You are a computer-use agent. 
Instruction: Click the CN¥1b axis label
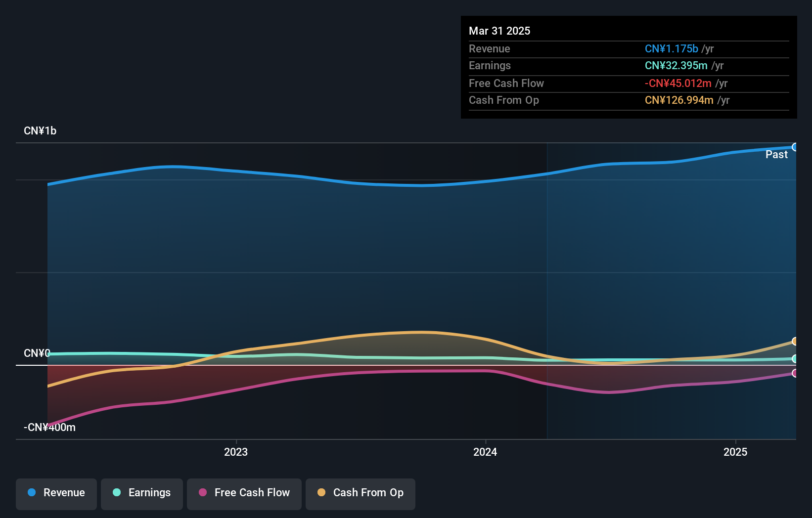tap(40, 131)
